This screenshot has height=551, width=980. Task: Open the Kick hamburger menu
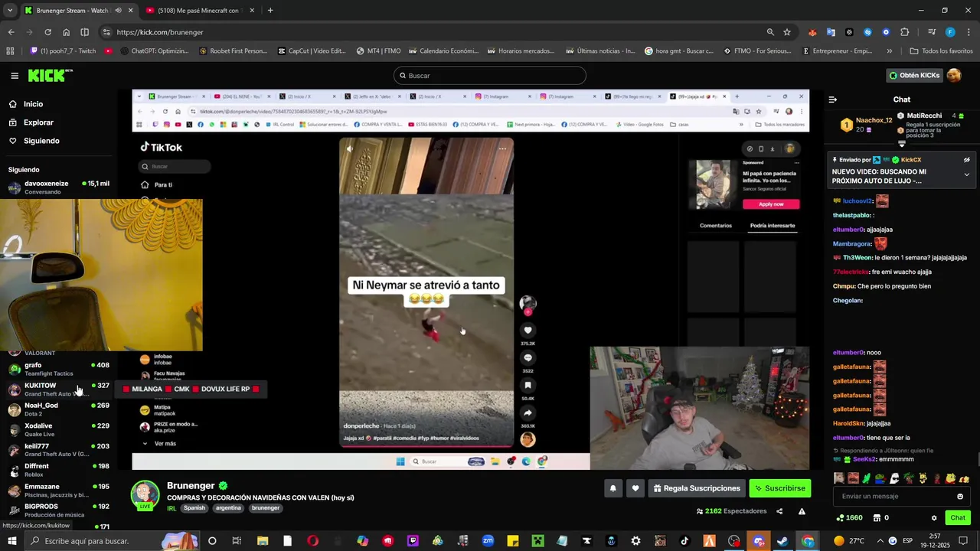[x=15, y=76]
